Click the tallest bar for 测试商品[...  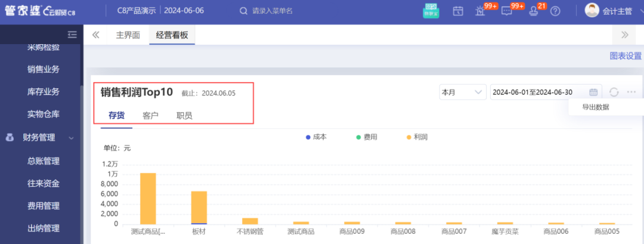point(148,199)
